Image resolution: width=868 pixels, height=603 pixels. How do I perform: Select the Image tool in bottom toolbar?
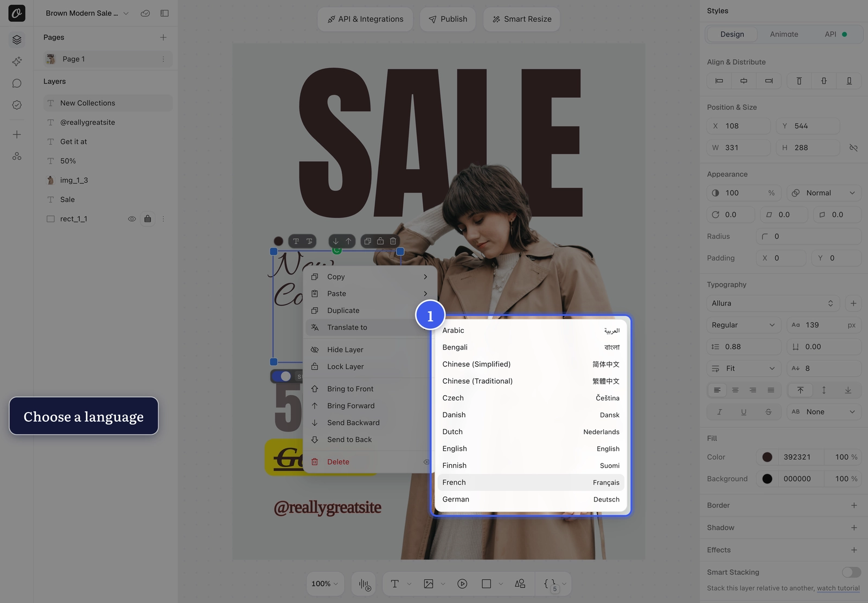(429, 584)
